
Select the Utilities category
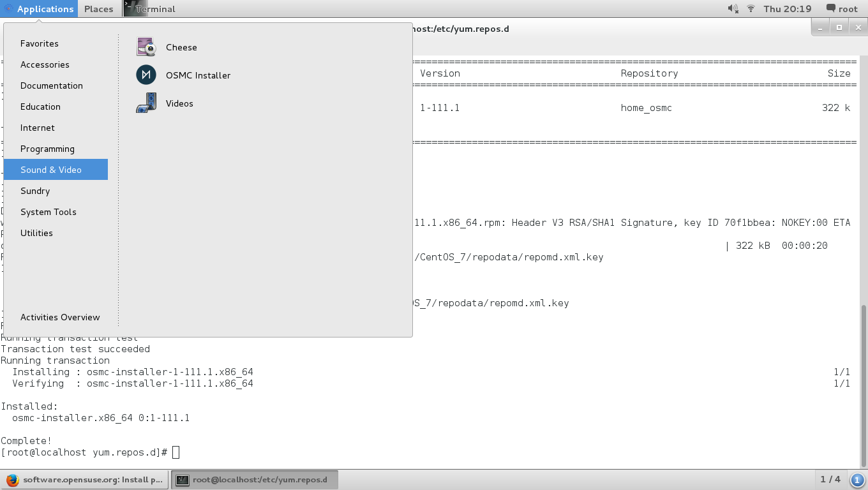(56, 233)
